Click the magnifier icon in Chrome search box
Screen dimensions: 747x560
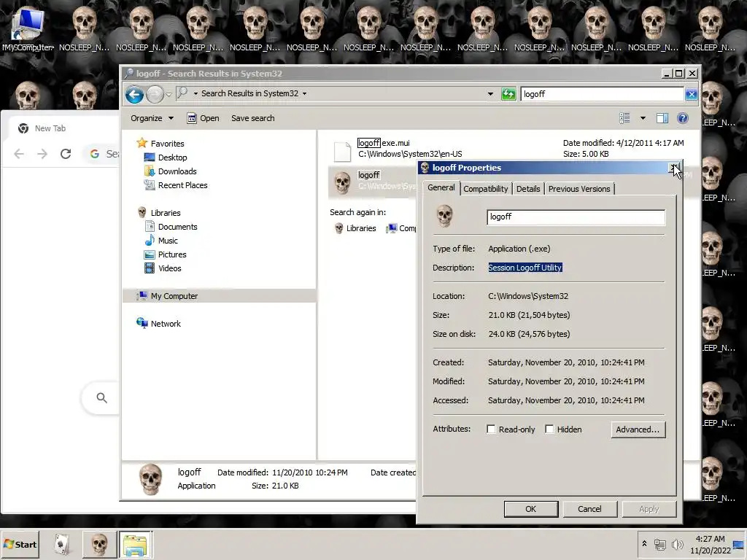(101, 397)
